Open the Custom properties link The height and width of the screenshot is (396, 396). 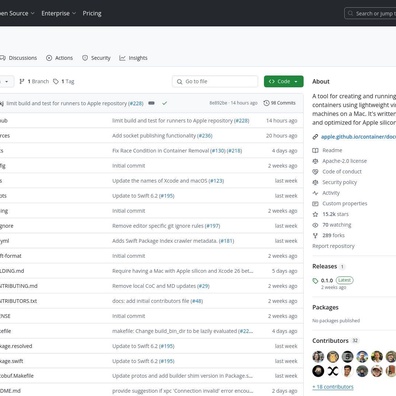[345, 203]
